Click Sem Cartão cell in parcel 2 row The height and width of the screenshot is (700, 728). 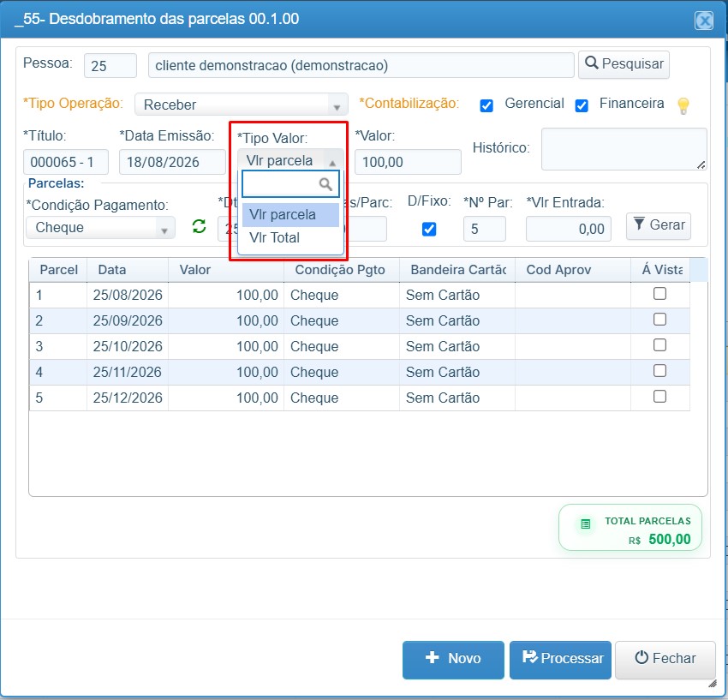click(x=457, y=320)
